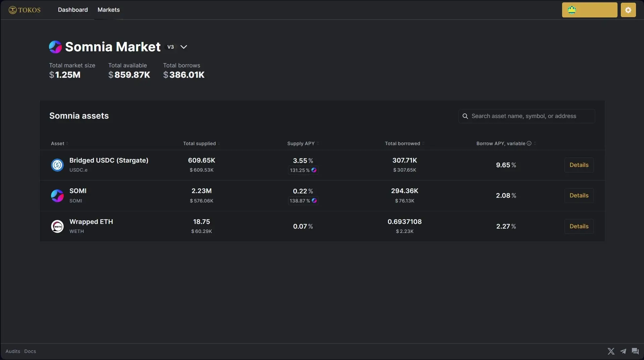Open the settings gear icon
The image size is (644, 360).
628,10
